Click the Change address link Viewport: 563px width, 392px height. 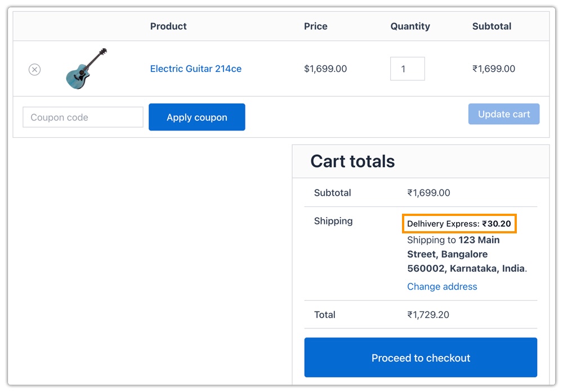pos(442,286)
